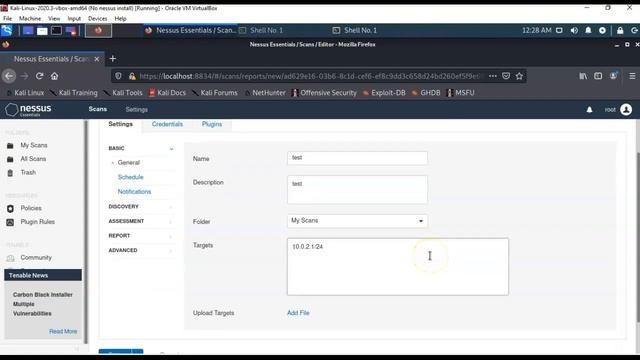Open the root user profile avatar
The width and height of the screenshot is (640, 360).
coord(626,109)
